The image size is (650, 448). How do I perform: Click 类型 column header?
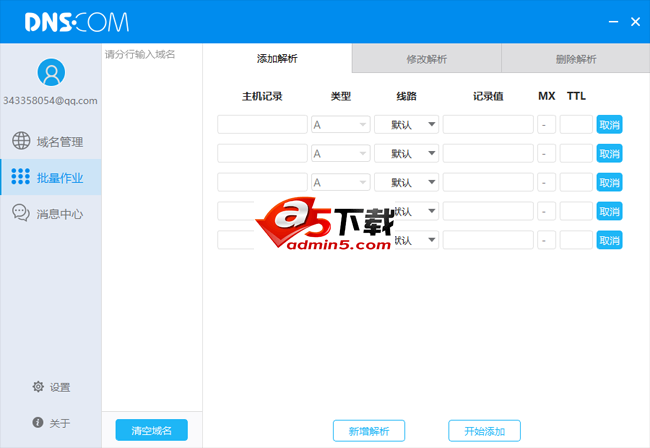[341, 96]
